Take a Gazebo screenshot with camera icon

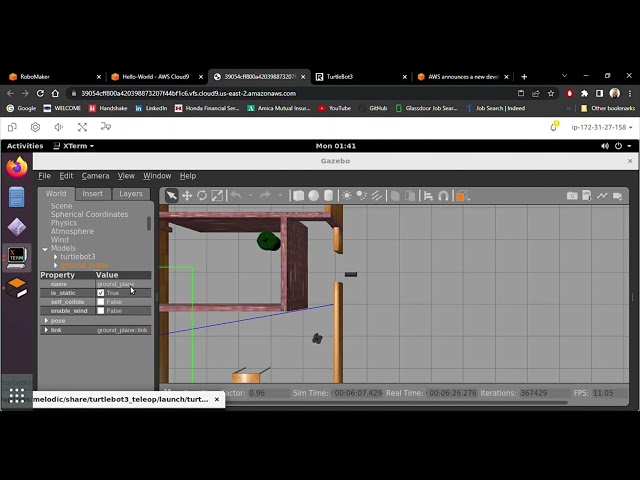pyautogui.click(x=572, y=196)
